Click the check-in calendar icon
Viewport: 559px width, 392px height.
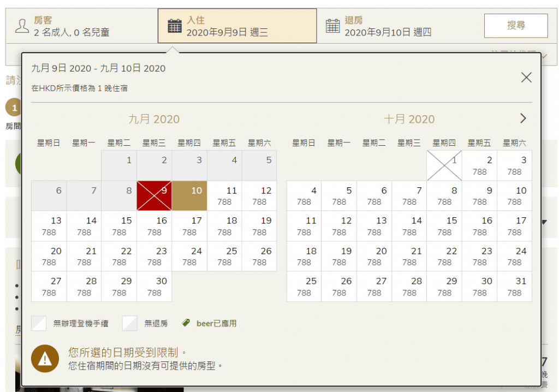175,26
